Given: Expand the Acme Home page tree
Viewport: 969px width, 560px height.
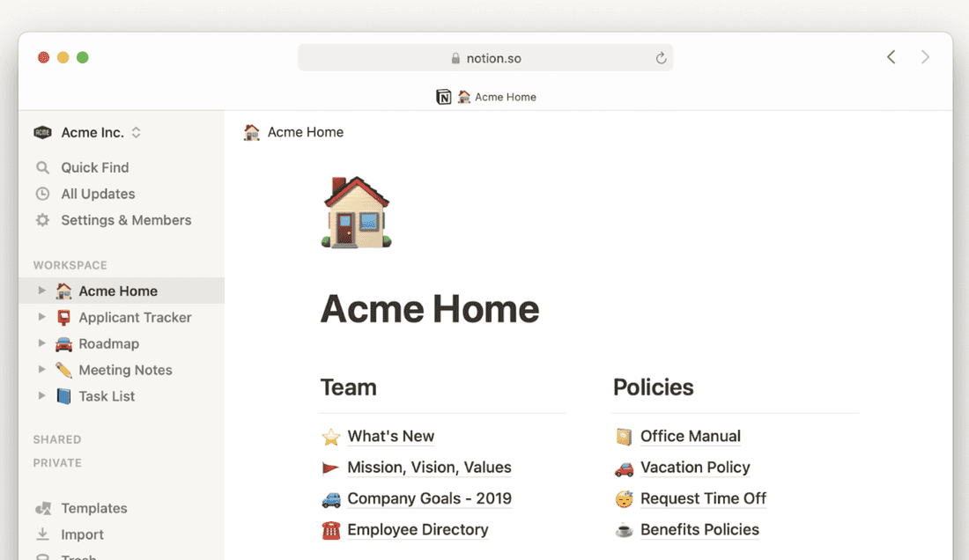Looking at the screenshot, I should (x=41, y=291).
